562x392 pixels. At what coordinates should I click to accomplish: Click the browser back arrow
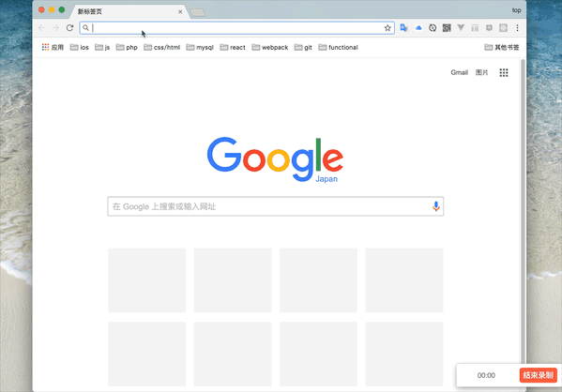41,28
